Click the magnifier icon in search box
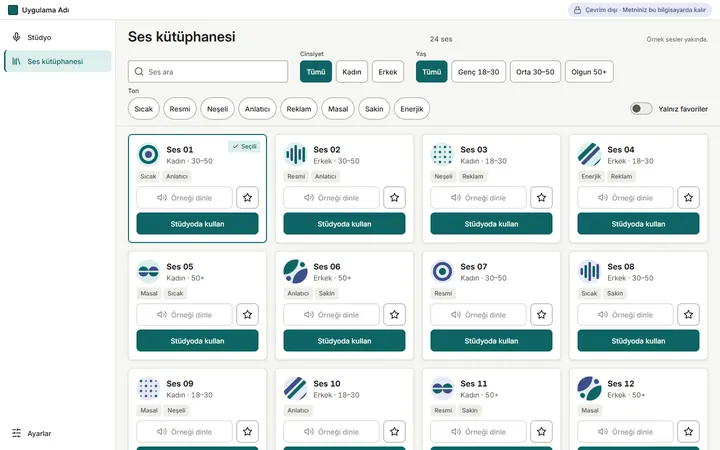The height and width of the screenshot is (450, 720). click(x=139, y=72)
